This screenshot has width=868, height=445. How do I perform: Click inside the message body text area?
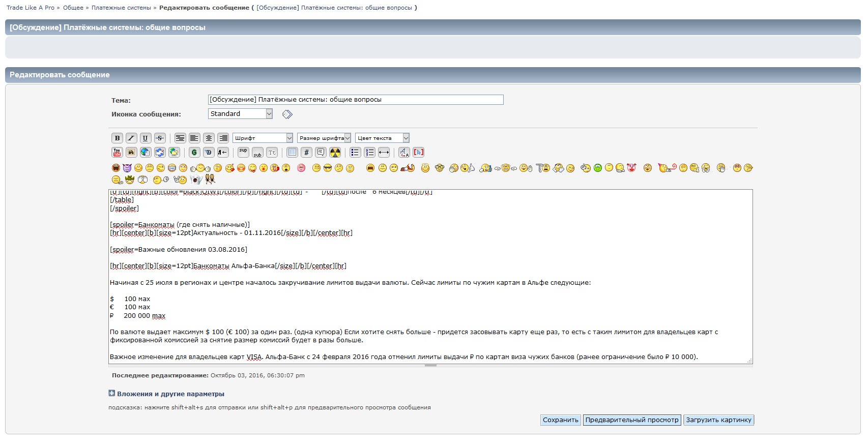tap(430, 277)
